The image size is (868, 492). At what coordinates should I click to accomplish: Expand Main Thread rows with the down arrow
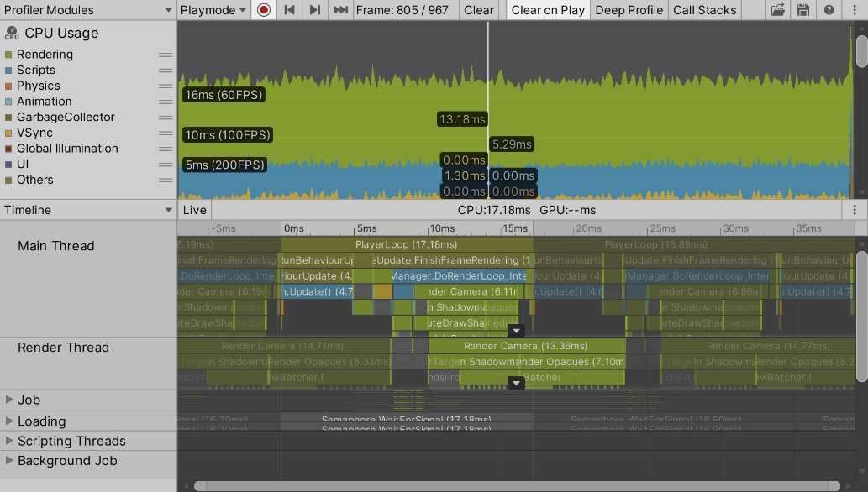[x=516, y=331]
